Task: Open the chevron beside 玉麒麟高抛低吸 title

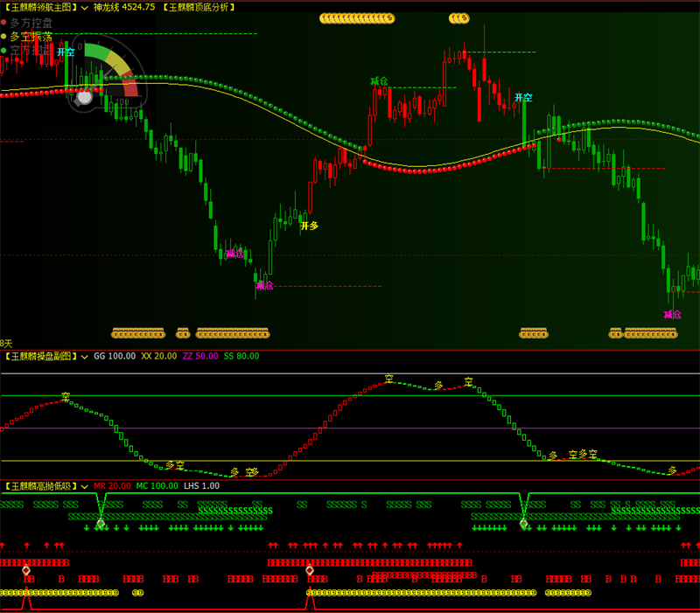Action: tap(84, 486)
